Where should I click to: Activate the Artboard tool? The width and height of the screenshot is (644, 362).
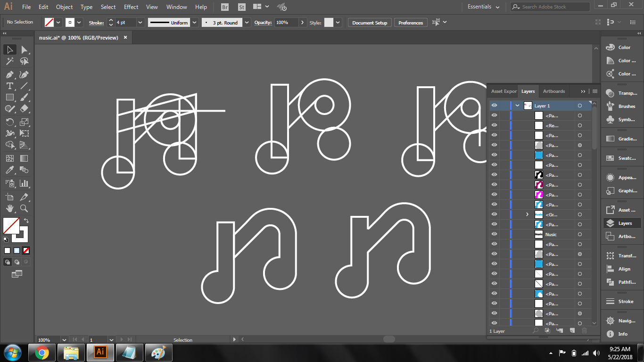(x=10, y=197)
